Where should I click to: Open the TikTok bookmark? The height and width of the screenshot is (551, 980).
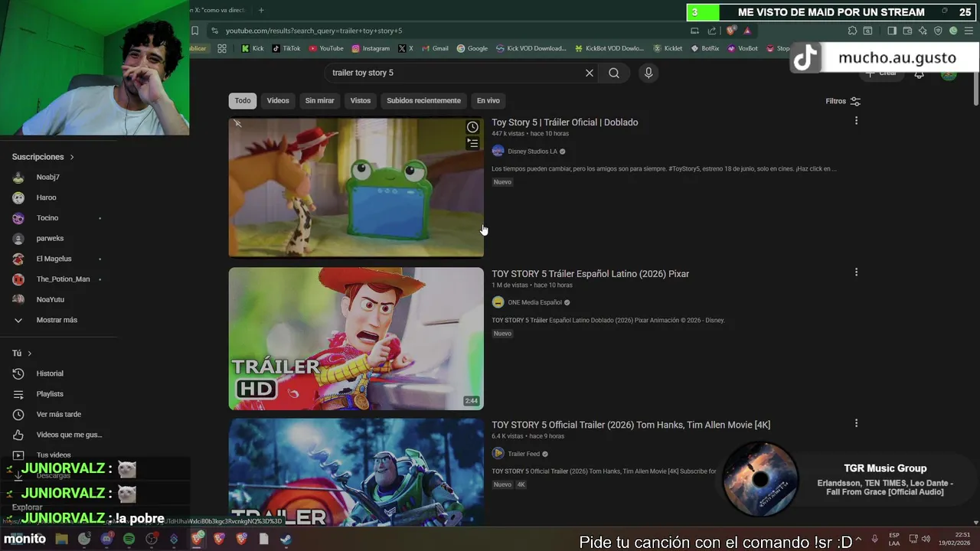coord(286,48)
